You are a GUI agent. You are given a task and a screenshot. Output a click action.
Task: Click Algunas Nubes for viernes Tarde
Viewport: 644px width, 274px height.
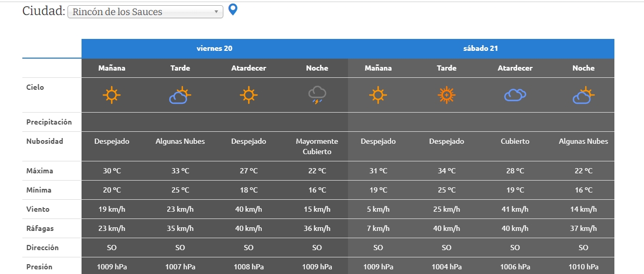180,141
